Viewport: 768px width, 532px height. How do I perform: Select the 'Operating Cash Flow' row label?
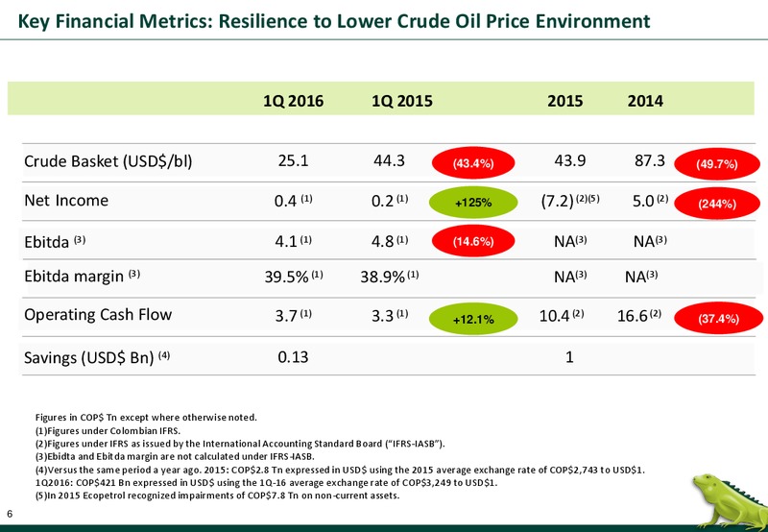click(98, 315)
